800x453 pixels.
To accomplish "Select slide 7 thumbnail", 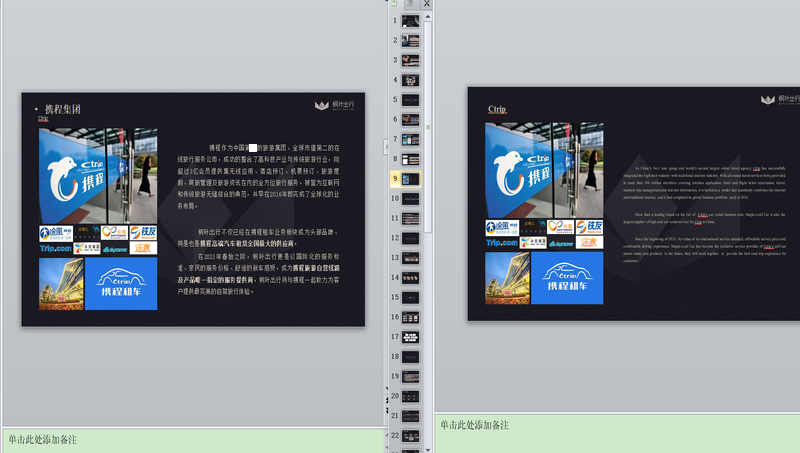I will [410, 140].
